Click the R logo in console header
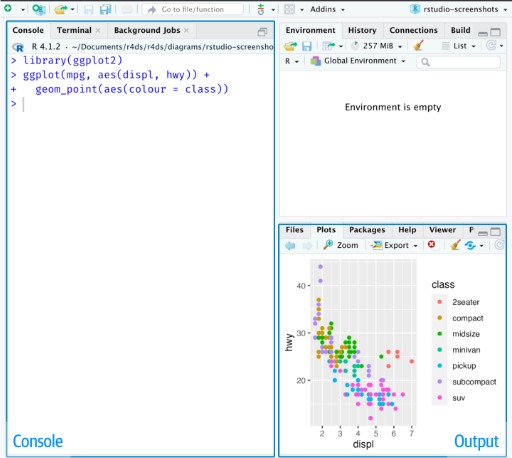Image resolution: width=512 pixels, height=458 pixels. click(x=18, y=47)
